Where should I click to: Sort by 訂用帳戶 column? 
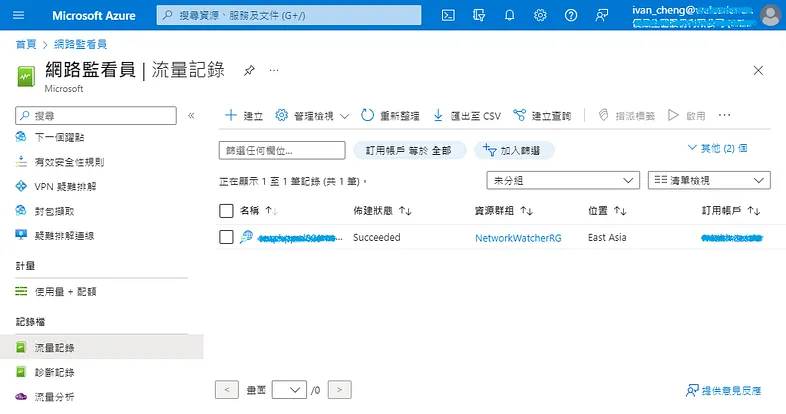pos(731,211)
